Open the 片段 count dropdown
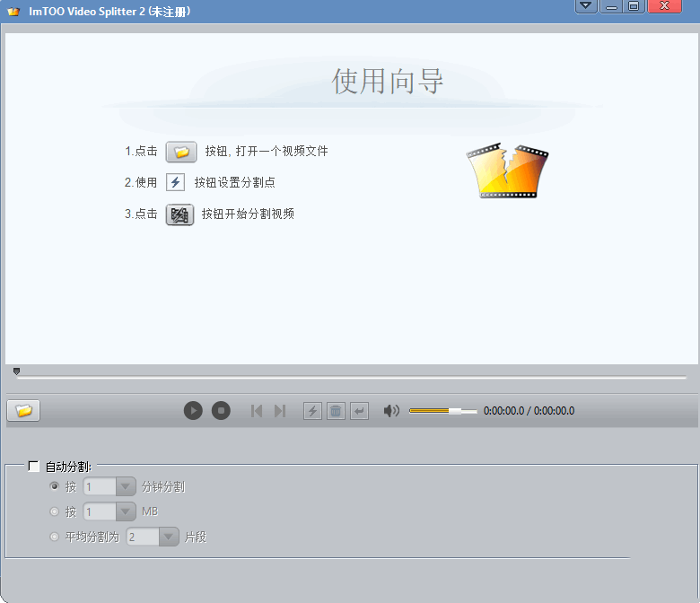This screenshot has width=700, height=603. [169, 537]
